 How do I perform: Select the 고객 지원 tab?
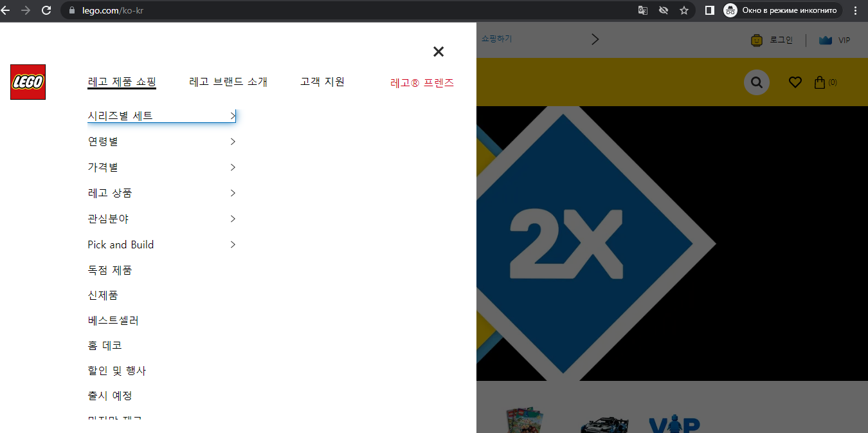pos(322,82)
